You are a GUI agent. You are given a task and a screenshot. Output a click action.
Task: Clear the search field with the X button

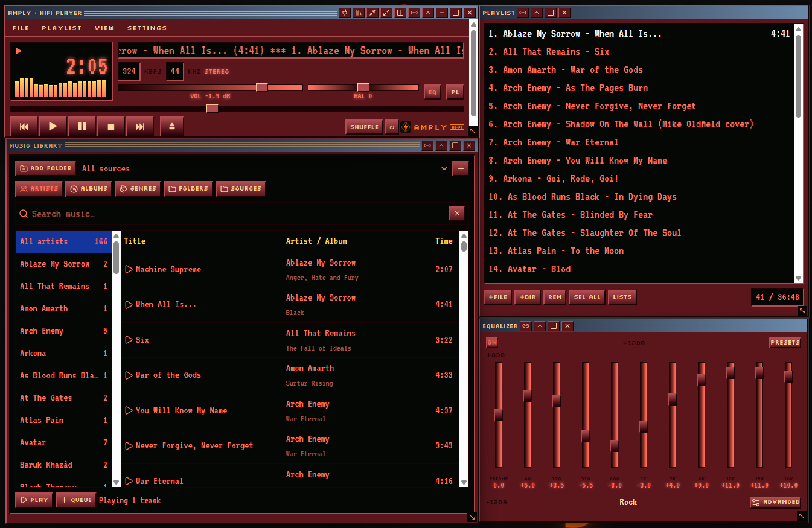click(x=457, y=213)
